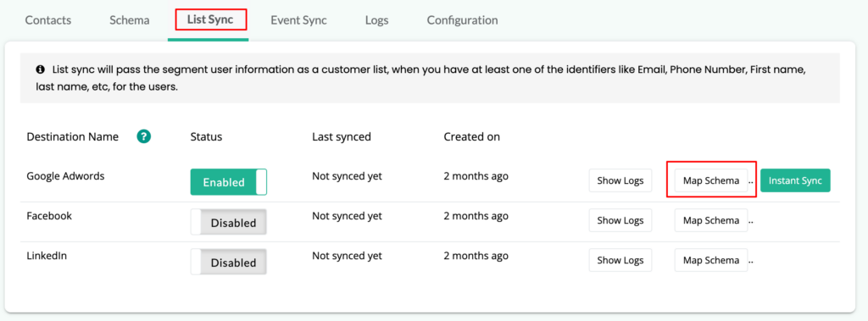Go to the Configuration tab
868x321 pixels.
tap(462, 20)
